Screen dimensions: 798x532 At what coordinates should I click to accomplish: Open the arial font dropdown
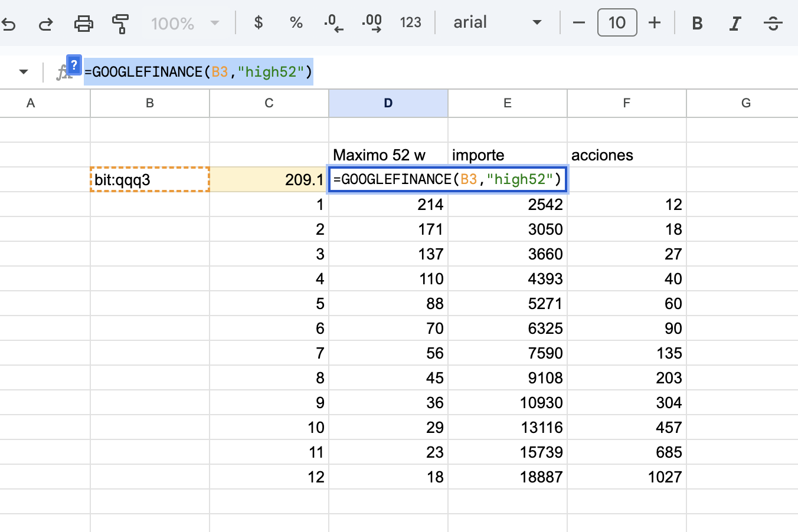point(498,22)
